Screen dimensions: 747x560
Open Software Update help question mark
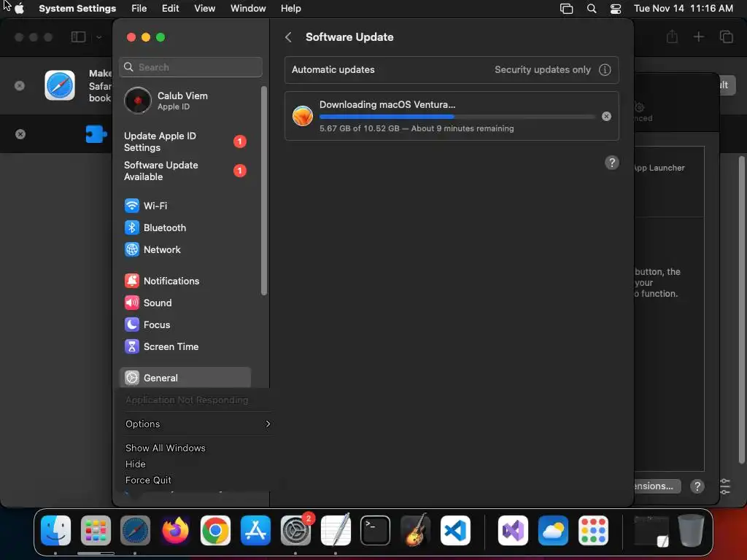(x=612, y=163)
